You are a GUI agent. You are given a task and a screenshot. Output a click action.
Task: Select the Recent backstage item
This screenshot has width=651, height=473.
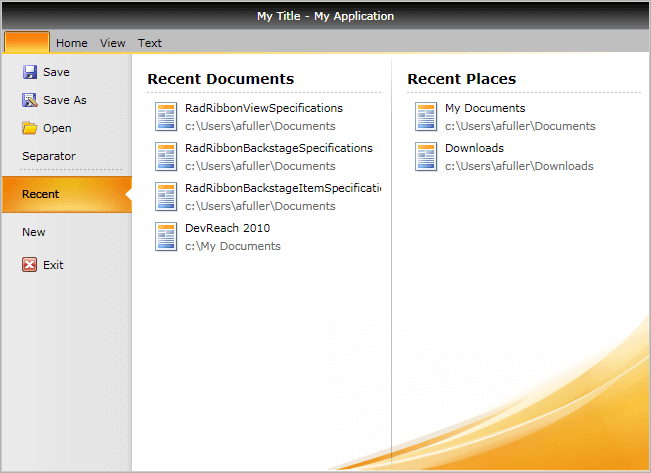click(x=67, y=194)
